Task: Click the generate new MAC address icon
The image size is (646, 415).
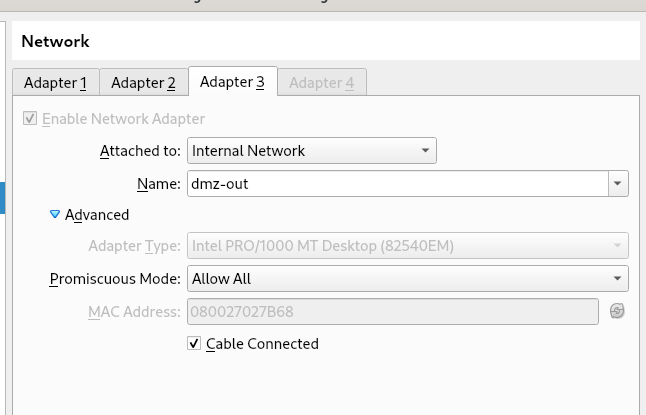Action: 617,311
